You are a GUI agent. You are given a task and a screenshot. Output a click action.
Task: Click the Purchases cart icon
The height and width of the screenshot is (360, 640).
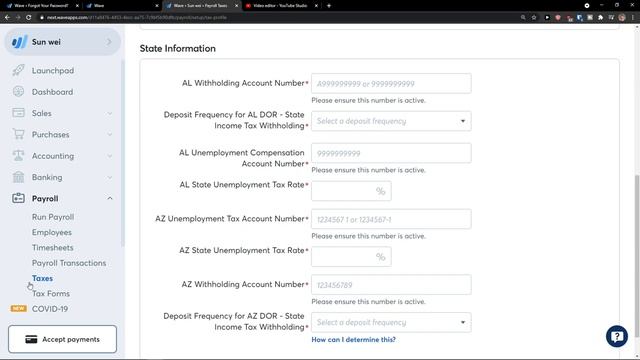click(18, 134)
